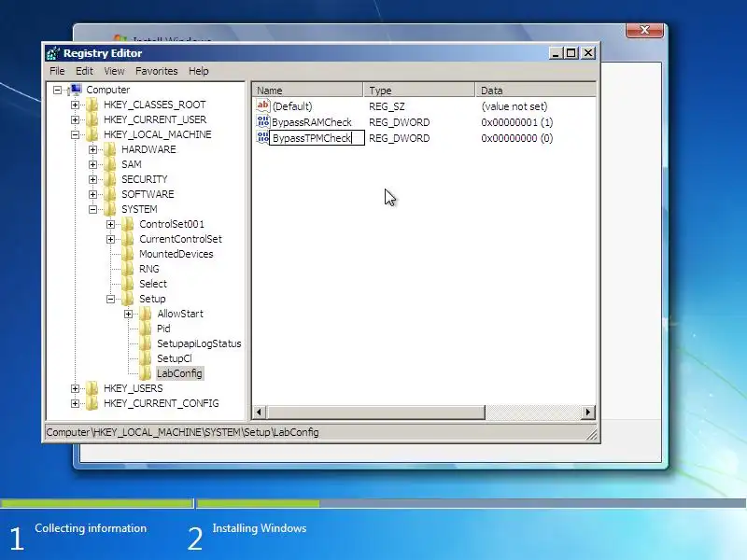Click the Setup folder icon

[128, 299]
